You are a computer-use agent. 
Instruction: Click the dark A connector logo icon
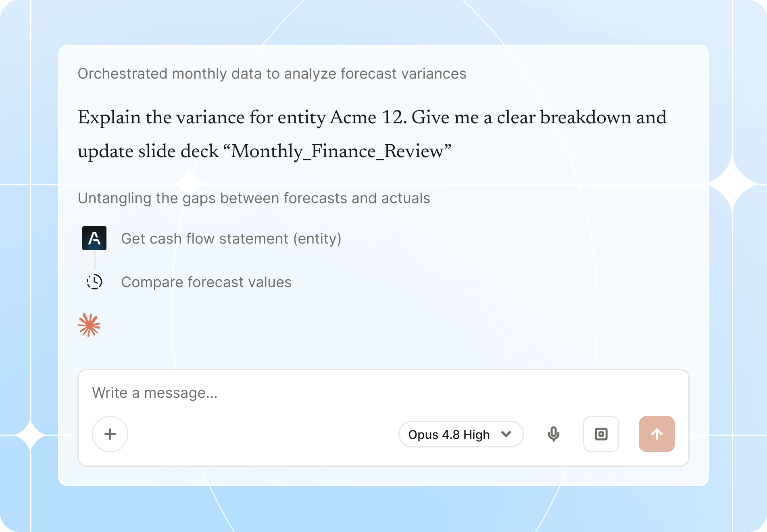tap(94, 238)
